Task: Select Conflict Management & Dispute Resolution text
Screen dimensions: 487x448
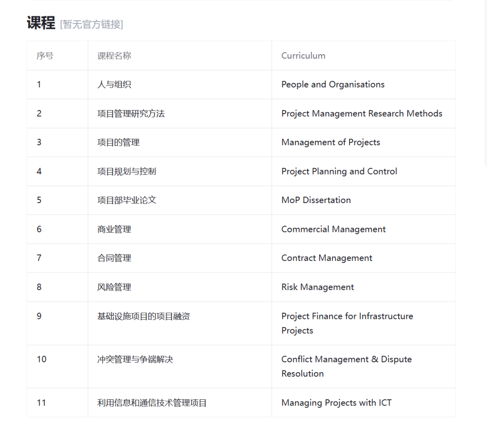Action: click(x=346, y=366)
